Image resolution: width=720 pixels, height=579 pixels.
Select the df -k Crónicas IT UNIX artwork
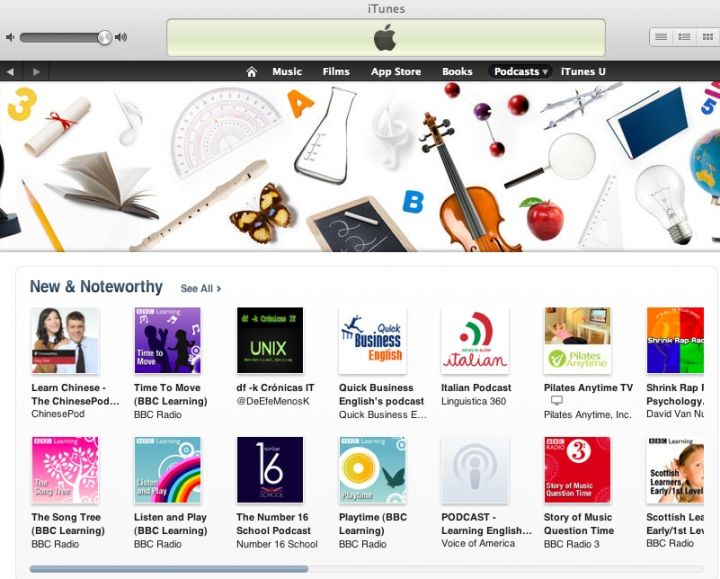pos(270,340)
